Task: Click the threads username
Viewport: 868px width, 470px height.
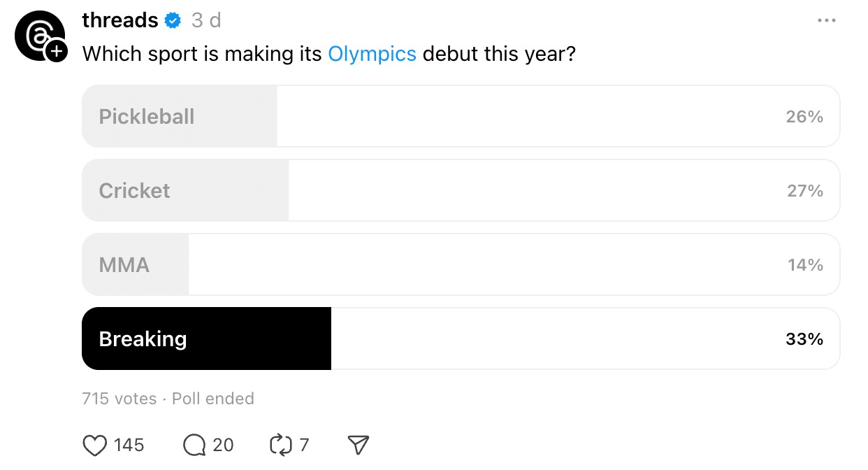Action: point(120,21)
